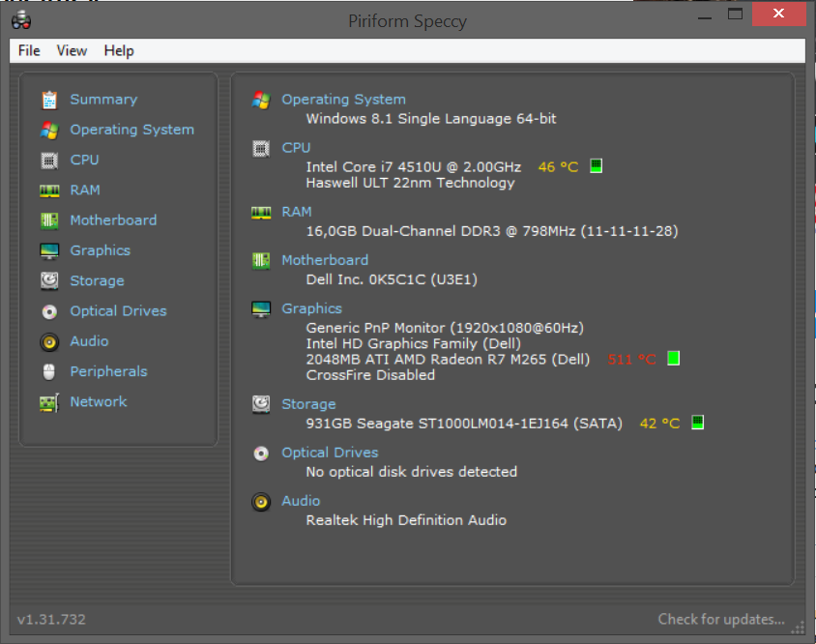This screenshot has width=816, height=644.
Task: Click the Summary clipboard icon in sidebar
Action: click(49, 100)
